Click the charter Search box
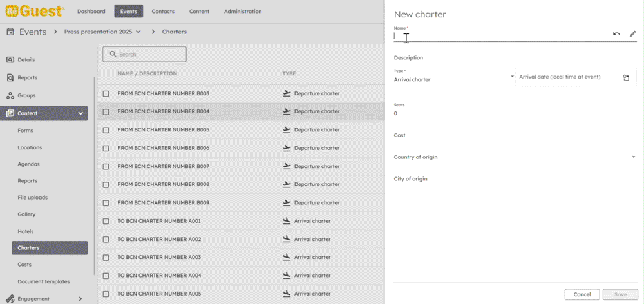Image resolution: width=644 pixels, height=304 pixels. (x=144, y=54)
